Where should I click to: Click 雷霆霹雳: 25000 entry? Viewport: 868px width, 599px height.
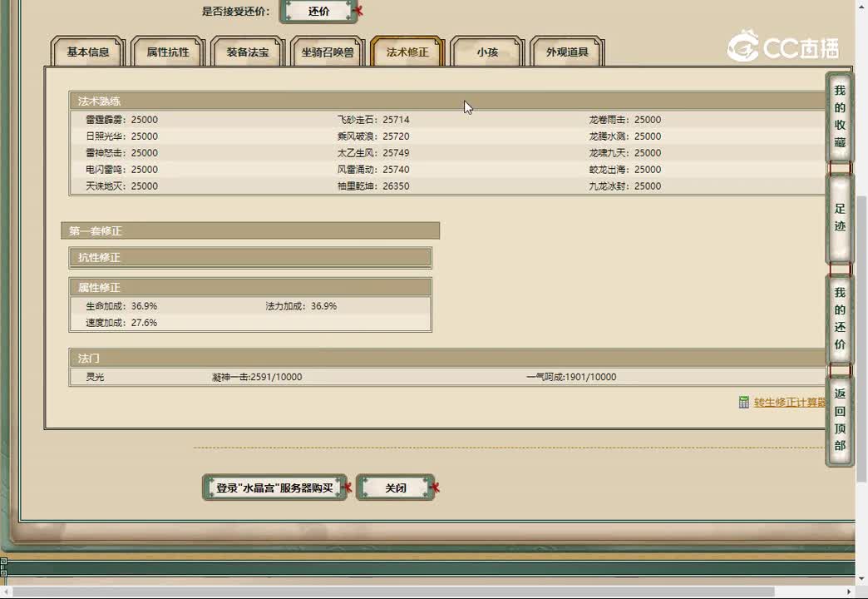tap(121, 120)
